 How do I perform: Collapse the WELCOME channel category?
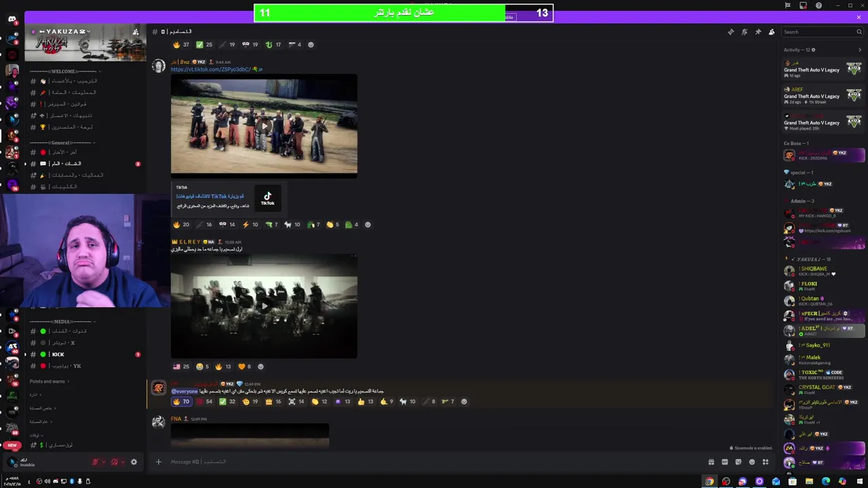[x=64, y=71]
